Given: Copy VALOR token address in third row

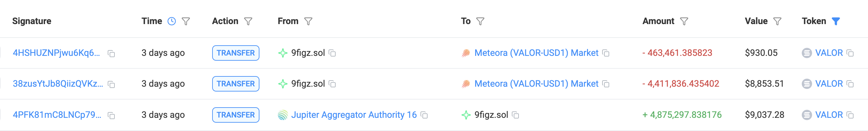Looking at the screenshot, I should [850, 115].
